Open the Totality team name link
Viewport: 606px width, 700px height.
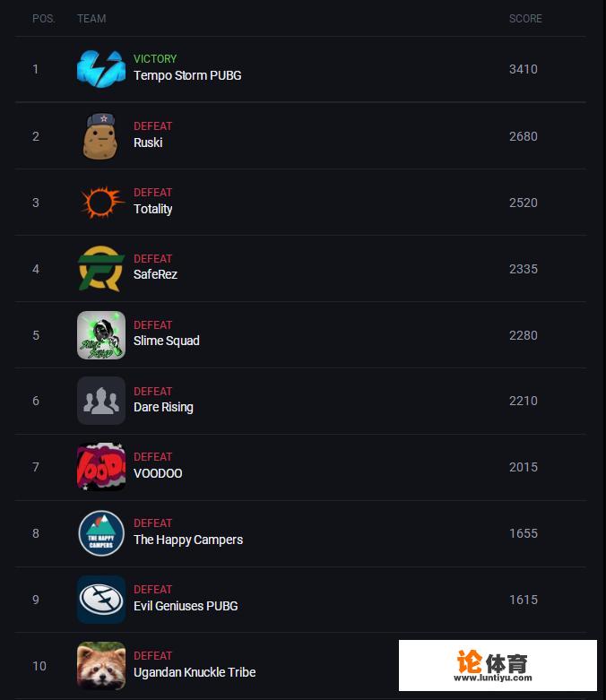[153, 209]
